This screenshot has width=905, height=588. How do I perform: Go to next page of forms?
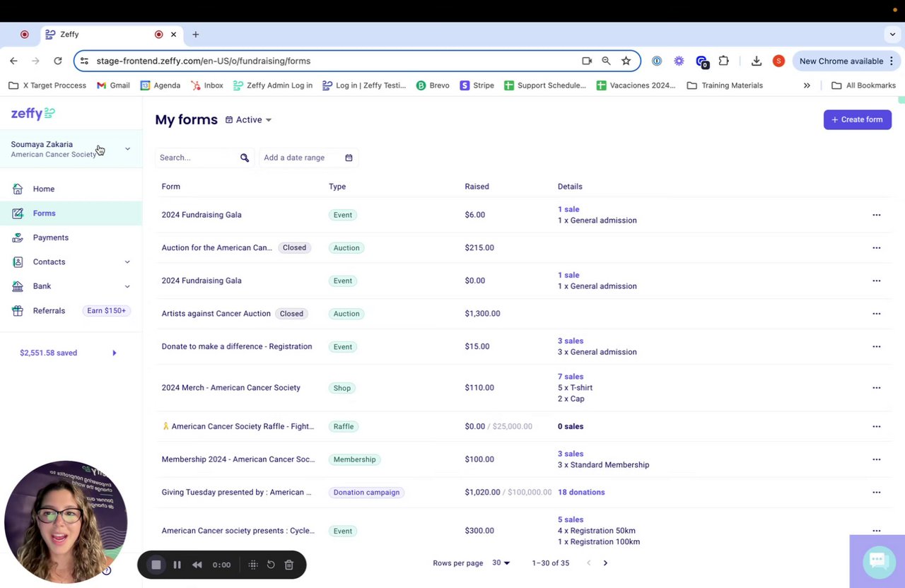[x=605, y=563]
